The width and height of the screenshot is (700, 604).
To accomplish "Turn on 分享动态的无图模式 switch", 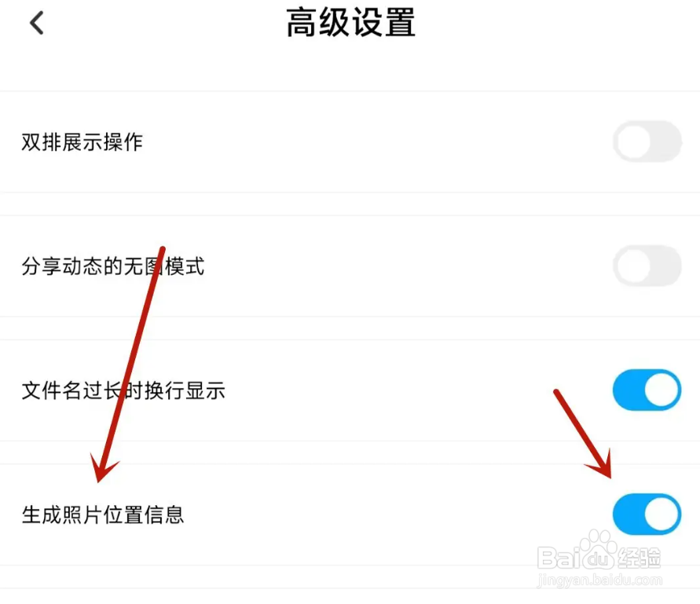I will tap(647, 266).
